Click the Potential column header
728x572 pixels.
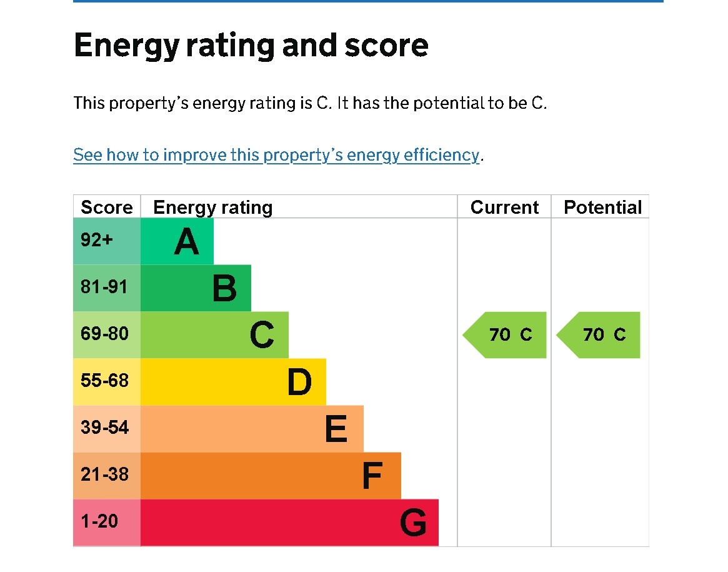tap(602, 208)
